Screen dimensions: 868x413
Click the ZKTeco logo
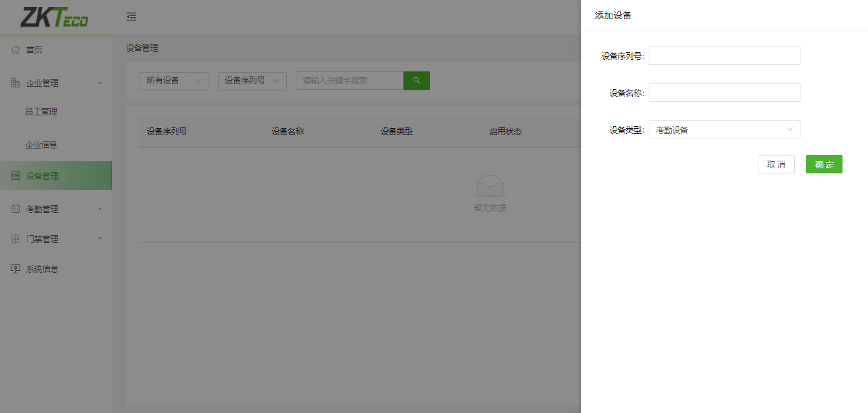(x=54, y=17)
